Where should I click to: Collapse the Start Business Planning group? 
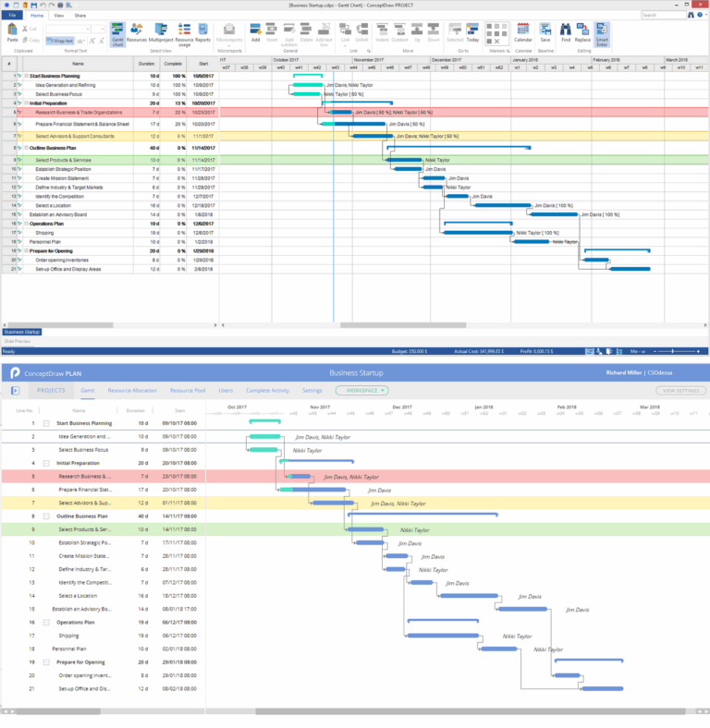27,76
